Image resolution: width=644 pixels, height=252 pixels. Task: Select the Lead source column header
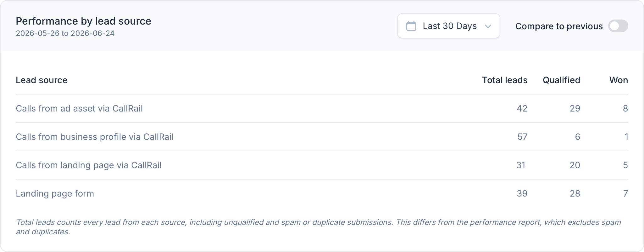(42, 80)
